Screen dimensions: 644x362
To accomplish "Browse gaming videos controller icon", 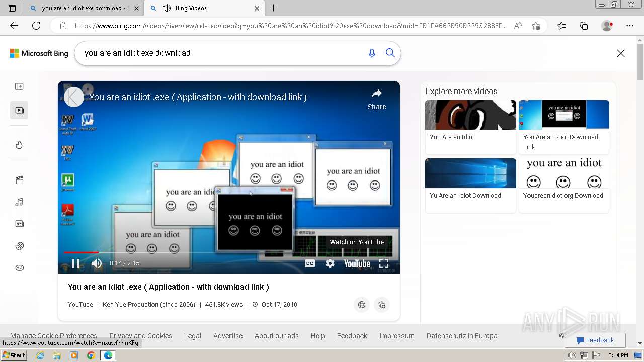I will tap(19, 268).
